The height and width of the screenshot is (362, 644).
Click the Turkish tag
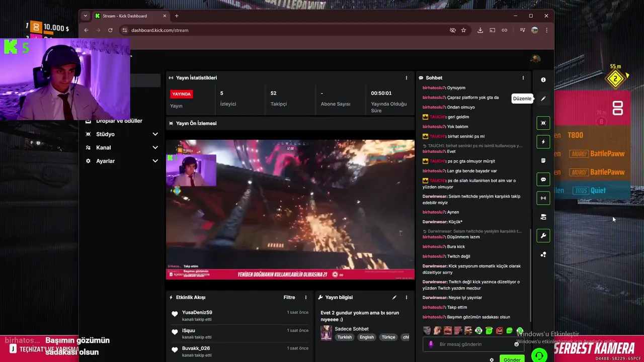tap(345, 337)
